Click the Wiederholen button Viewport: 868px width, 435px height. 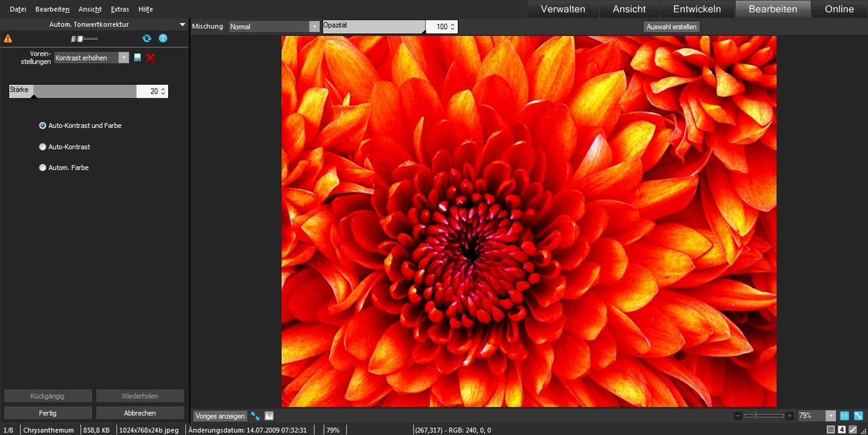click(140, 396)
